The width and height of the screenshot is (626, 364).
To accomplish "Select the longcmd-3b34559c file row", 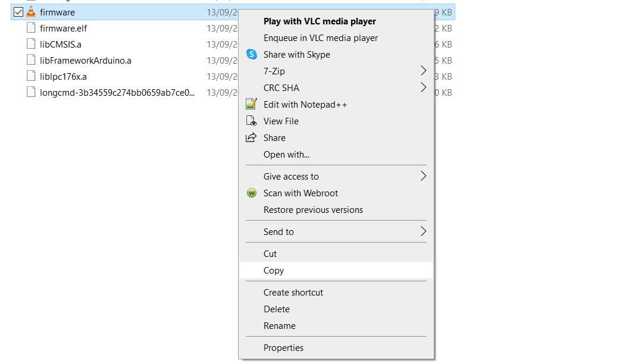I will point(117,93).
